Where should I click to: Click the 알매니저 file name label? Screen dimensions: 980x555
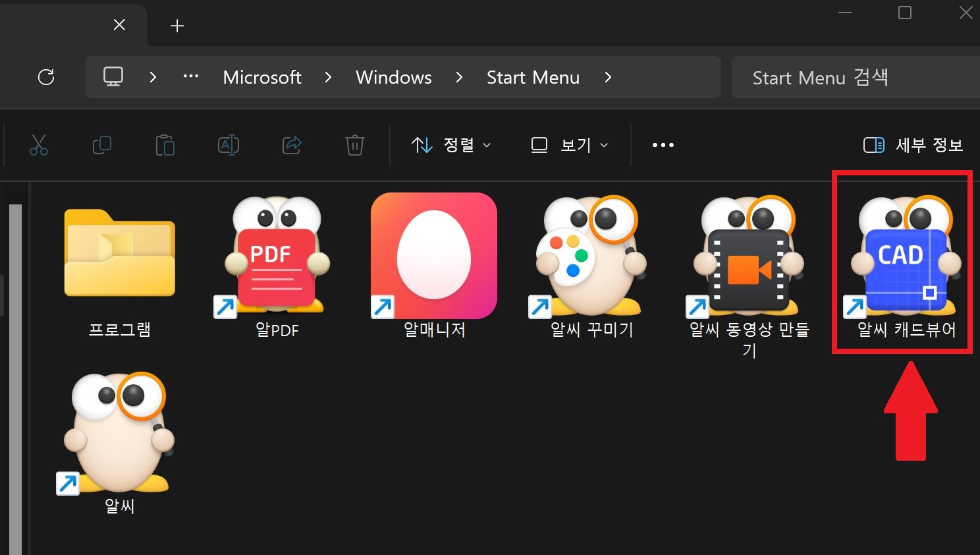click(x=434, y=329)
